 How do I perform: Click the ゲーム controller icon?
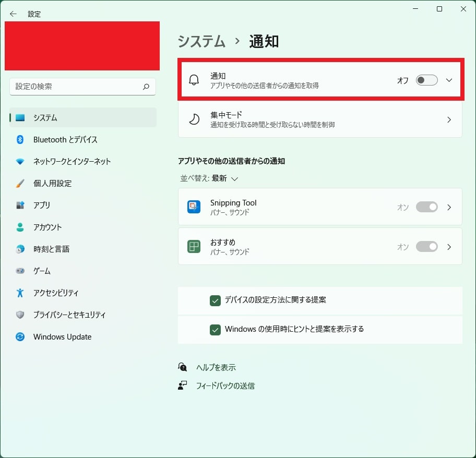20,271
